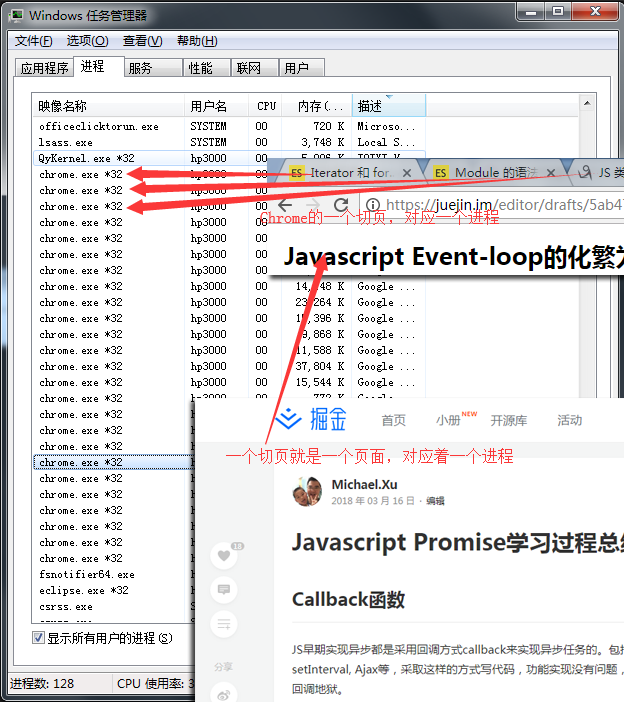
Task: Sort by the 描述 column header
Action: pos(389,106)
